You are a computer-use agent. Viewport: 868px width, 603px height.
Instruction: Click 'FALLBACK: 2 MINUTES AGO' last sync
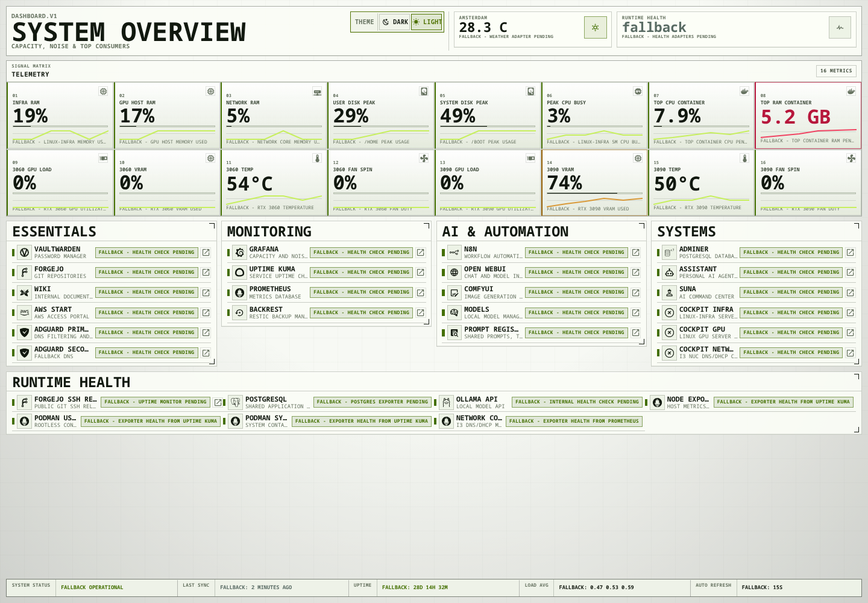[256, 587]
